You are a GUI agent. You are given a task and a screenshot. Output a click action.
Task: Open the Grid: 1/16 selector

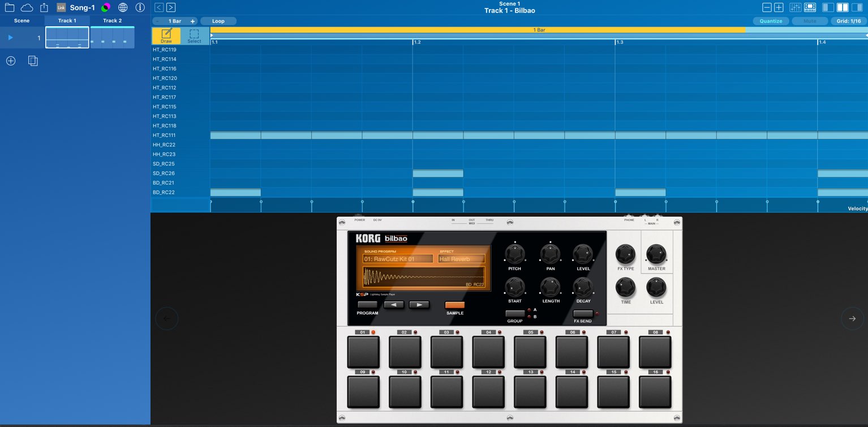pyautogui.click(x=849, y=21)
